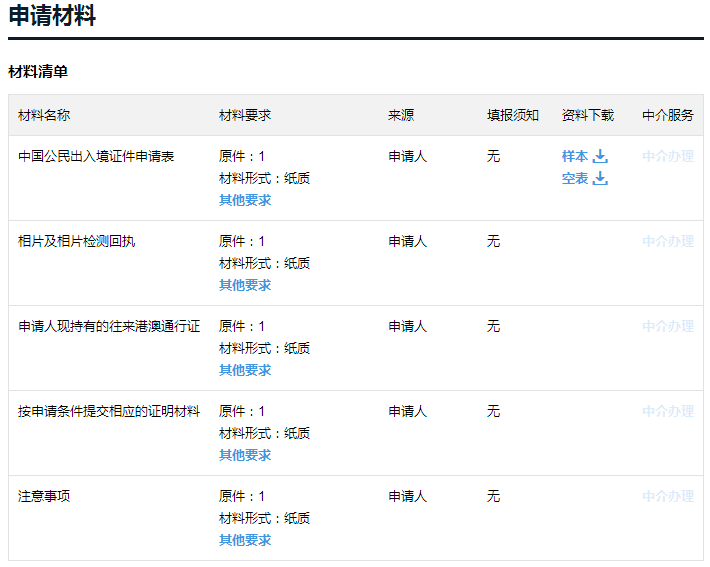Click the 材料名称 column header
The height and width of the screenshot is (567, 710).
44,116
